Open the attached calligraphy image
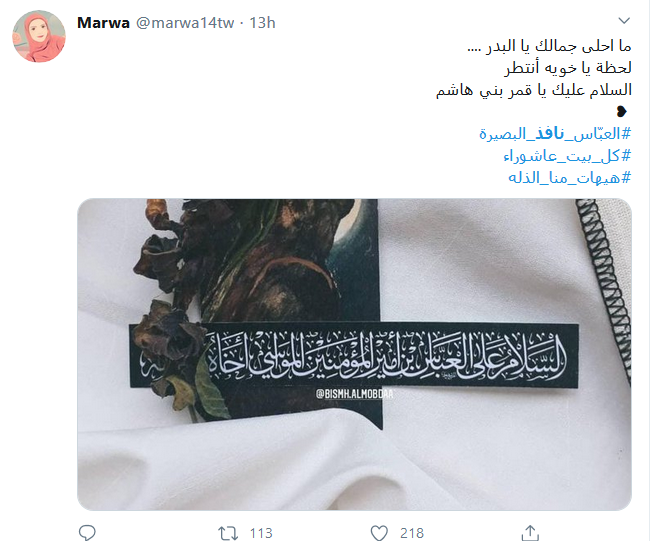651x541 pixels. click(x=354, y=355)
